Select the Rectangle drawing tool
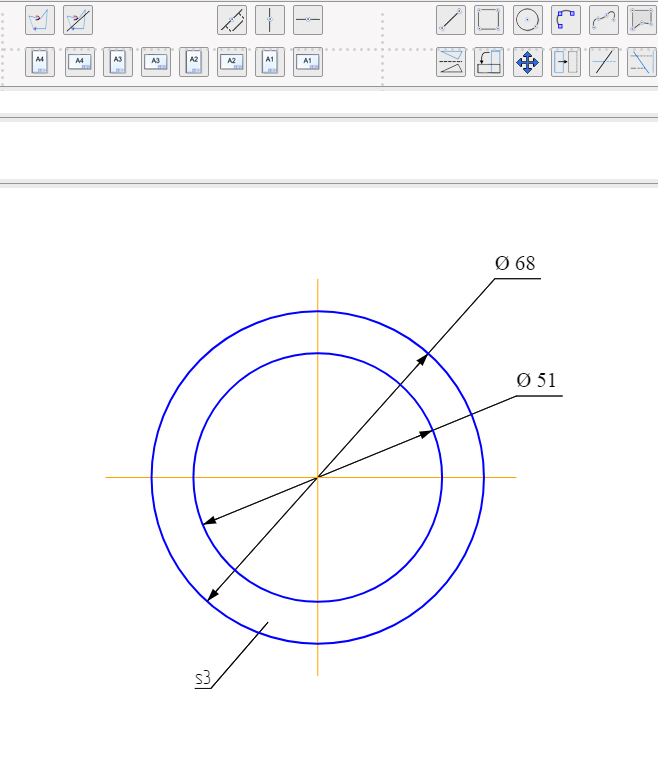Image resolution: width=658 pixels, height=774 pixels. pyautogui.click(x=489, y=20)
